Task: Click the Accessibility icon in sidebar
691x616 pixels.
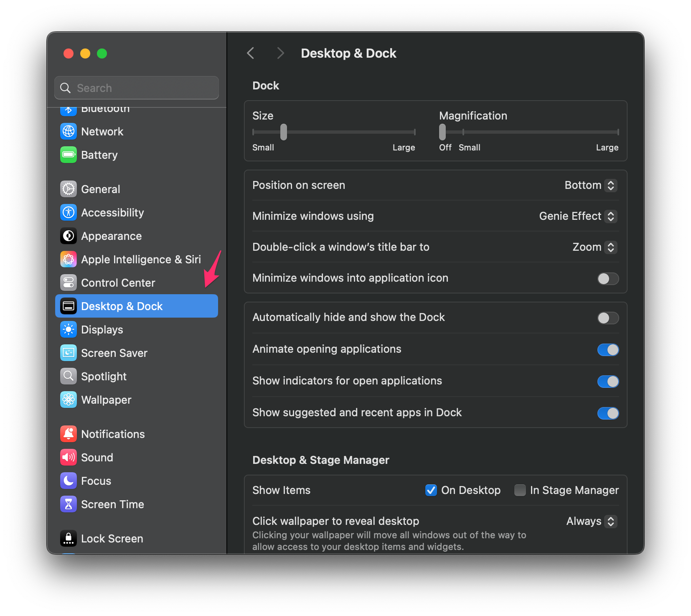Action: click(x=69, y=212)
